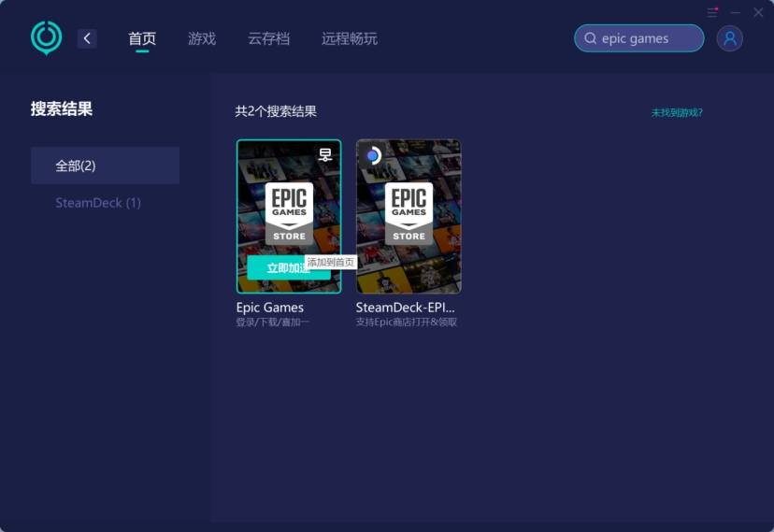
Task: Click the 搜索结果 heading
Action: pos(62,109)
